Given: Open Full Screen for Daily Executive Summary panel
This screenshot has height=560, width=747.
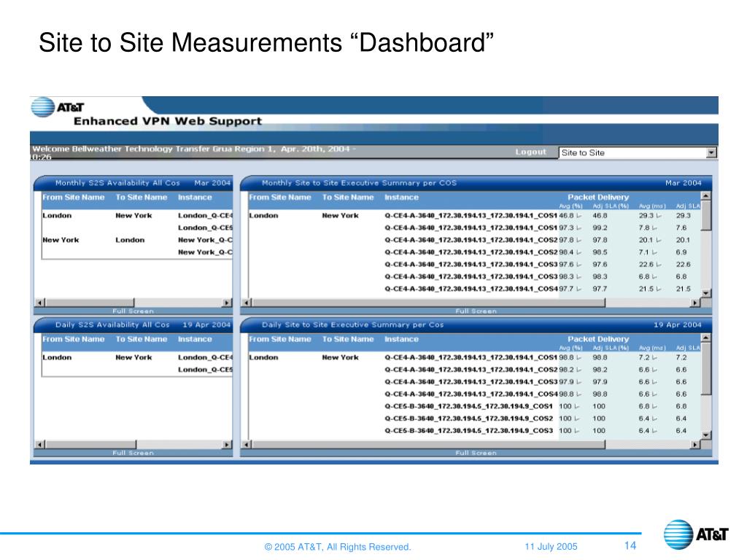Looking at the screenshot, I should [476, 453].
